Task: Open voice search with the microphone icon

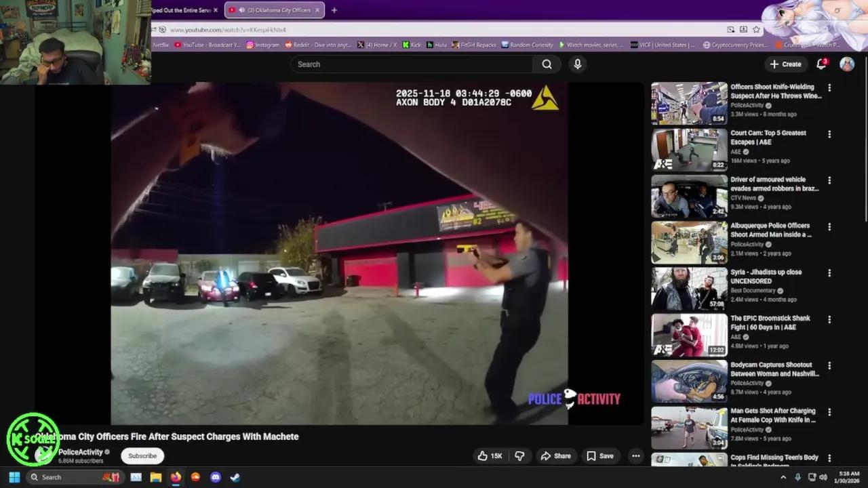Action: (x=576, y=64)
